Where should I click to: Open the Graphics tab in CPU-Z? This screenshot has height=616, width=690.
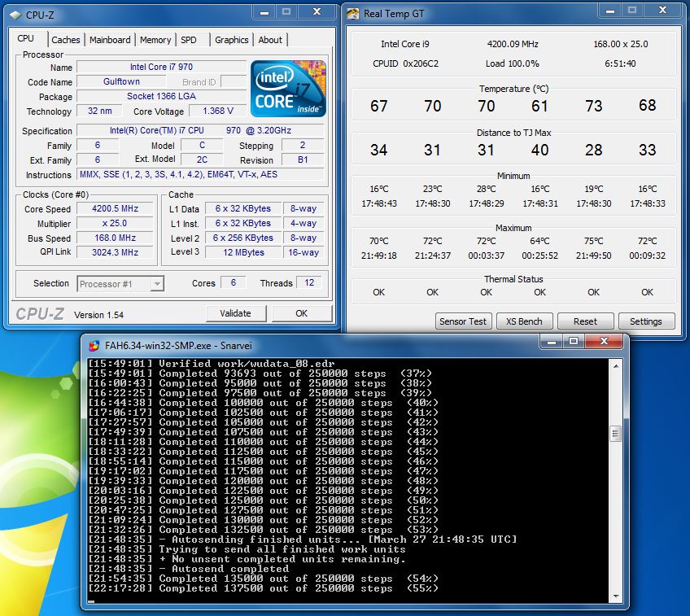231,40
